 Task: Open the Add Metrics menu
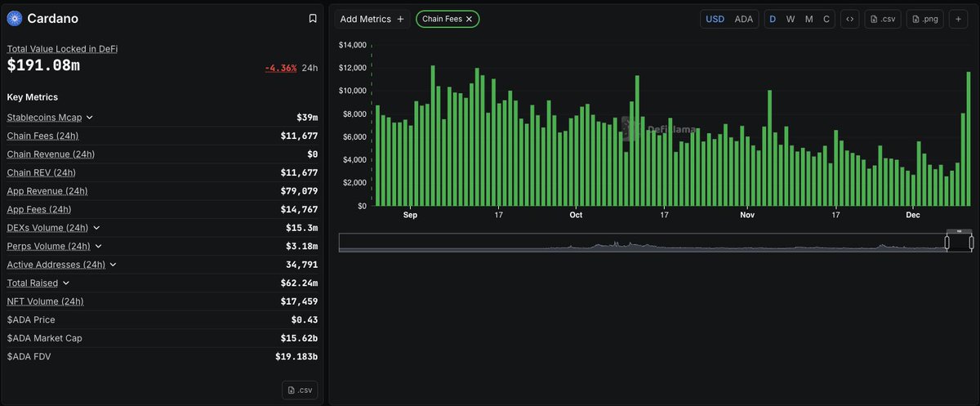(372, 19)
